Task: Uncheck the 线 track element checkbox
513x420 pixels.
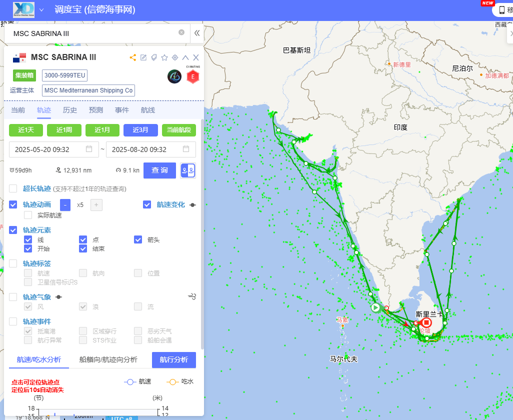Action: pyautogui.click(x=28, y=240)
